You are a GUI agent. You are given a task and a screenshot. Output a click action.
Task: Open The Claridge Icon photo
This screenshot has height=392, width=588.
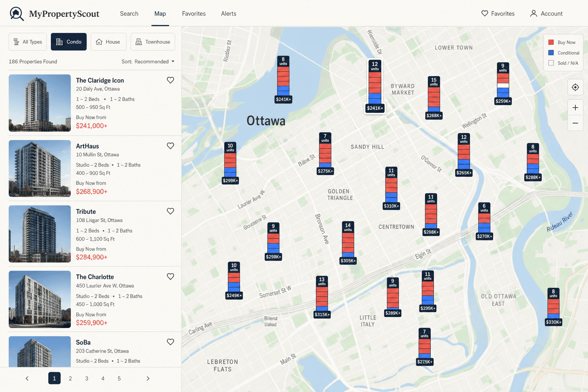(x=40, y=103)
